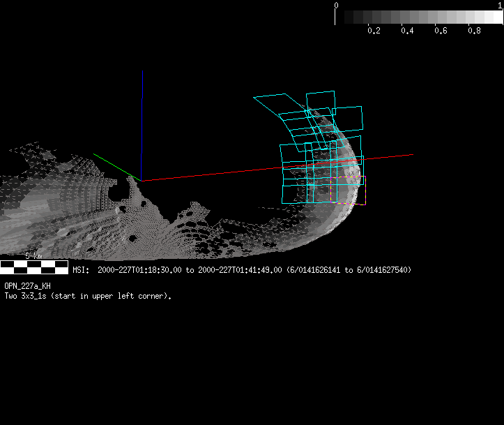
Task: Click the leftmost slanted cyan footprint corner
Action: tap(254, 98)
